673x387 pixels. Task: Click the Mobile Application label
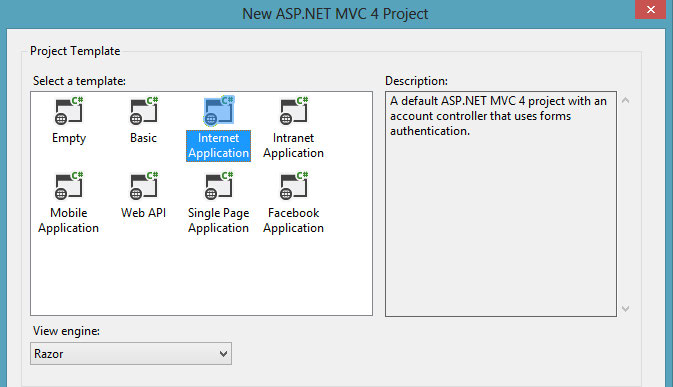pyautogui.click(x=69, y=221)
